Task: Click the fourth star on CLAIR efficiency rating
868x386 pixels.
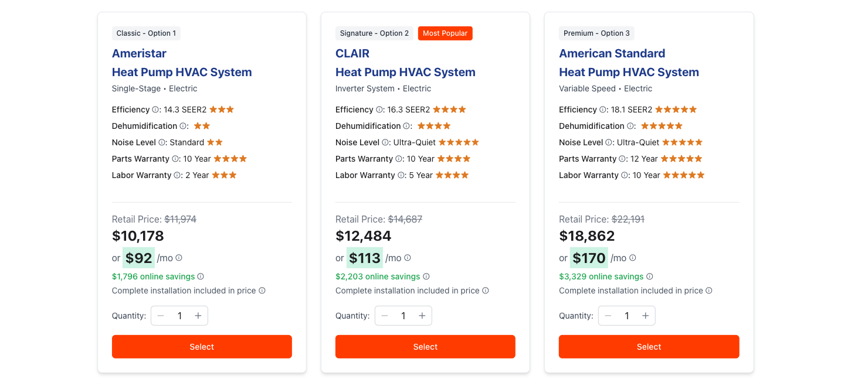Action: click(x=463, y=110)
